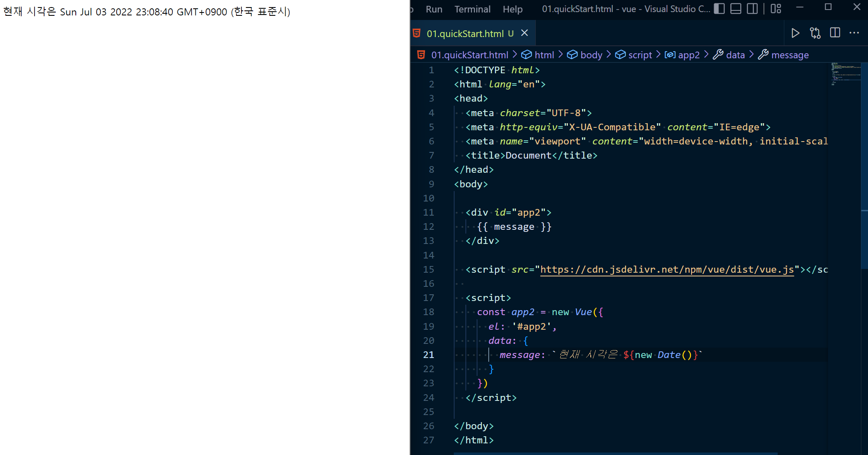Screen dimensions: 868x455
Task: Expand the html breadcrumb symbol
Action: [x=544, y=55]
